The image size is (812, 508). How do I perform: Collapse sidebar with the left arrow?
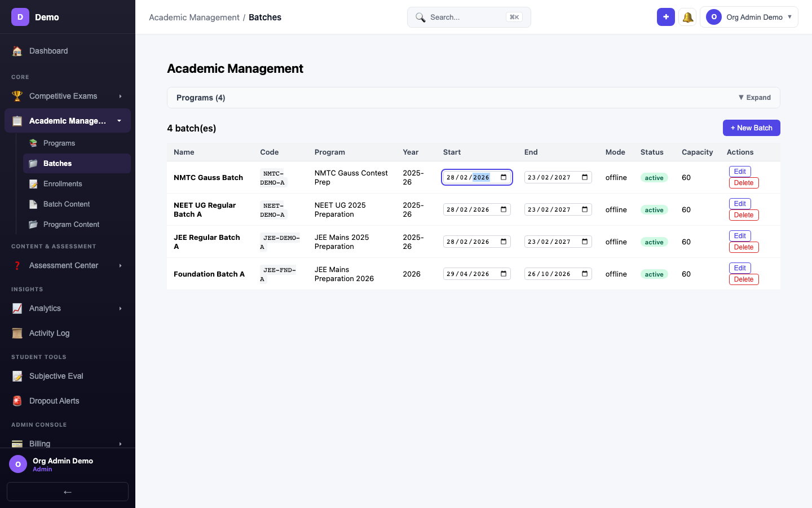pyautogui.click(x=68, y=492)
